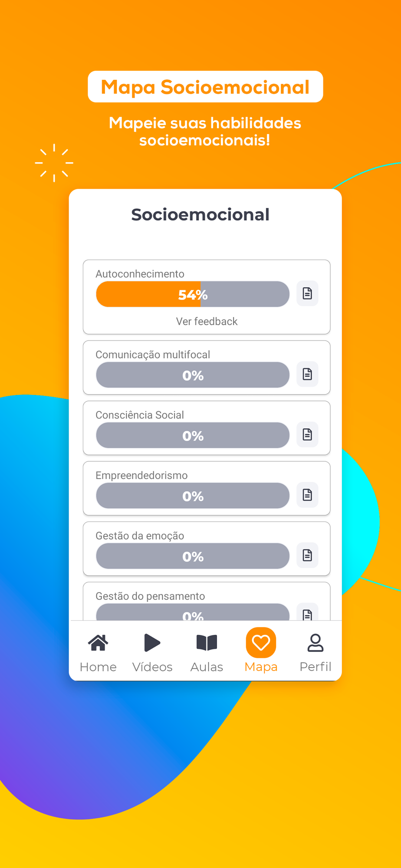Click the Socioemocional heading
The width and height of the screenshot is (401, 868).
pyautogui.click(x=200, y=215)
